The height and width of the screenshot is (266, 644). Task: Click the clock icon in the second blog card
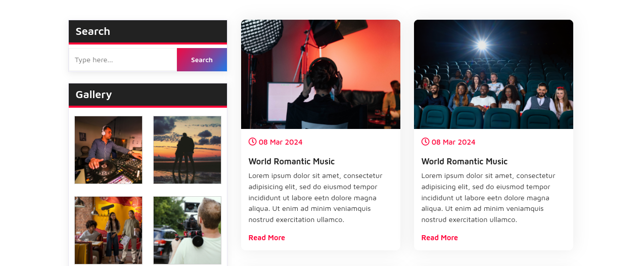point(425,142)
